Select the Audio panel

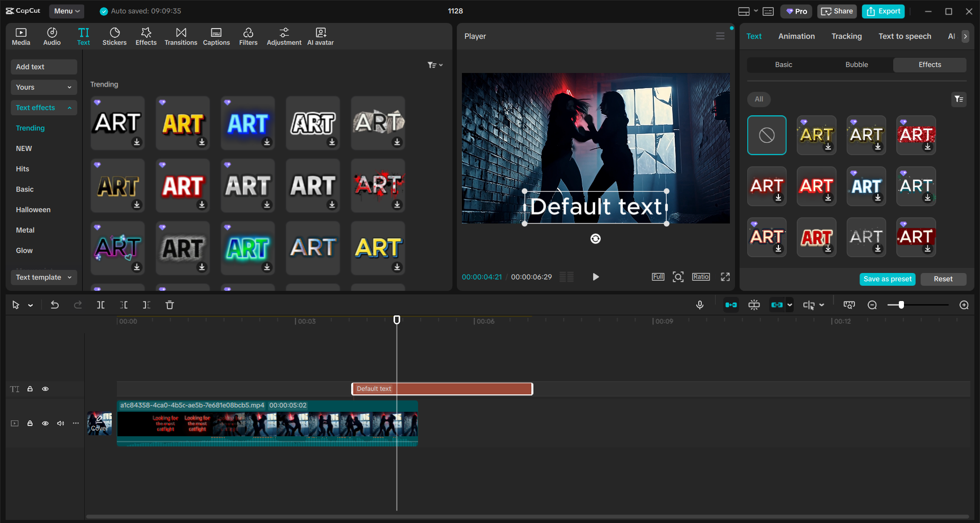[x=52, y=36]
